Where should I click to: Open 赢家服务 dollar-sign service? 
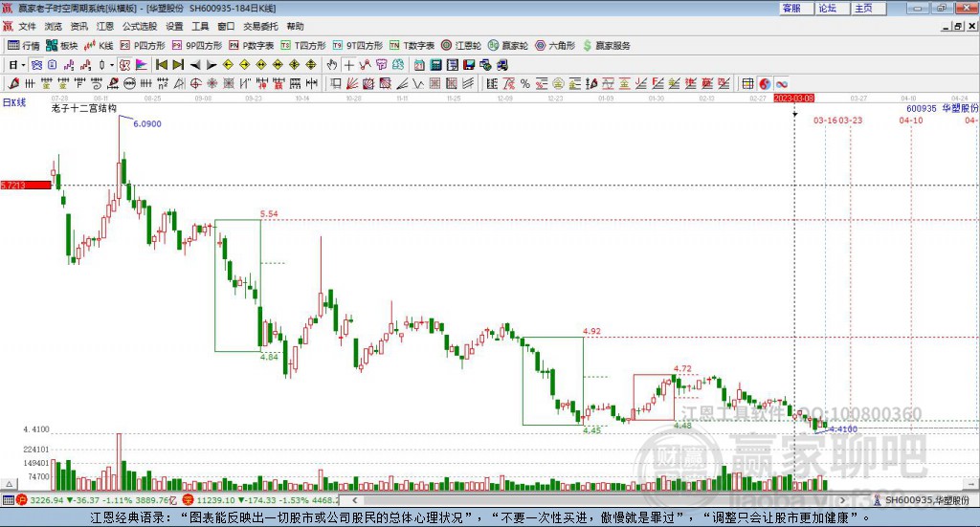[607, 46]
